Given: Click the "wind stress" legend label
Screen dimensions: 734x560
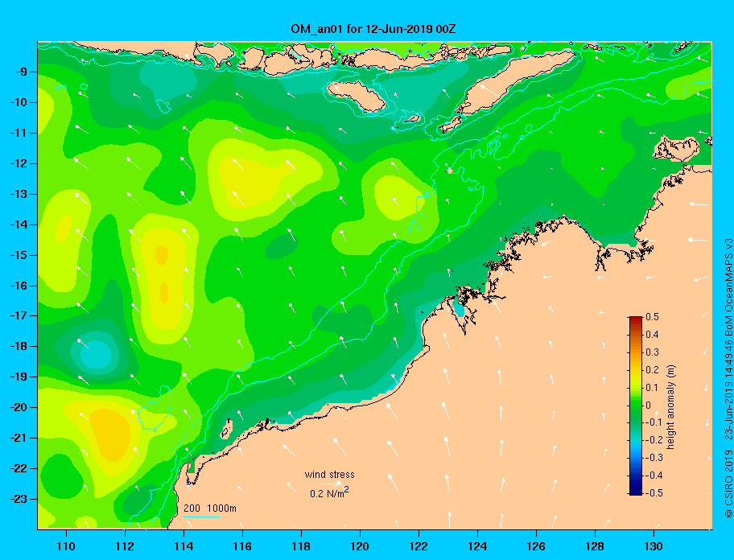Looking at the screenshot, I should (x=329, y=475).
